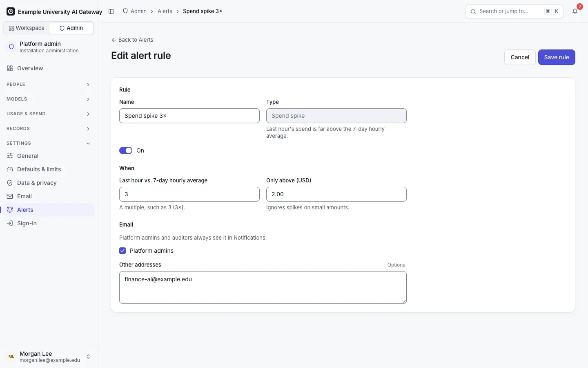Image resolution: width=588 pixels, height=368 pixels.
Task: Open Defaults & limits settings
Action: (x=49, y=169)
